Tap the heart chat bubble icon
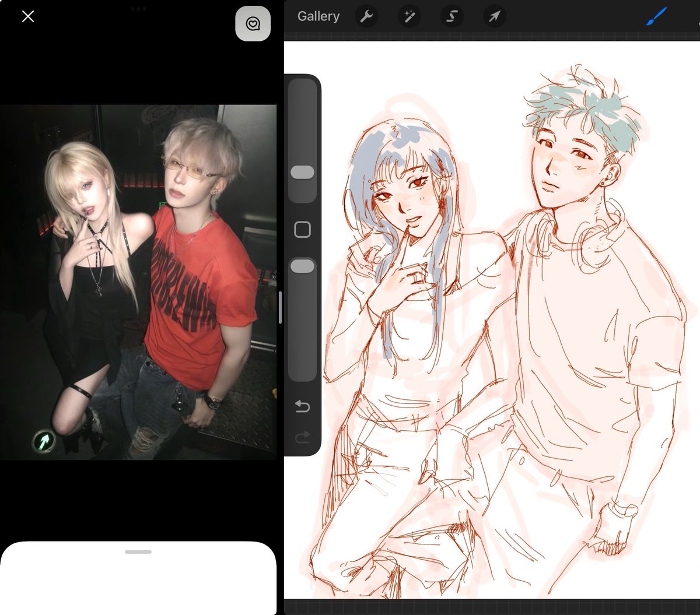Screen dimensions: 700x615 (253, 24)
